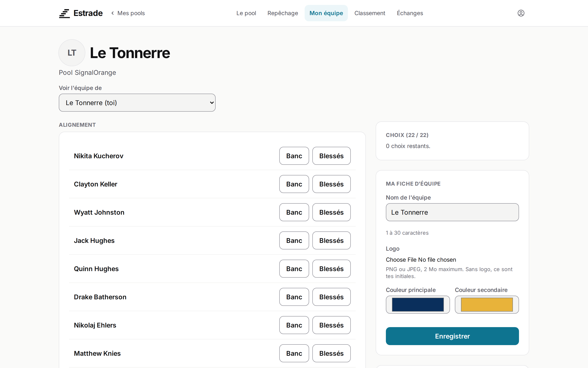The image size is (588, 368).
Task: Click the Le Tonnerre team heading
Action: tap(130, 53)
